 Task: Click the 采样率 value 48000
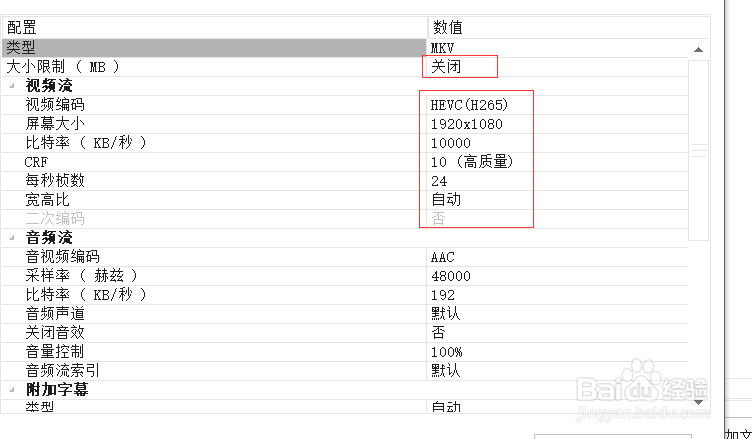click(x=450, y=276)
